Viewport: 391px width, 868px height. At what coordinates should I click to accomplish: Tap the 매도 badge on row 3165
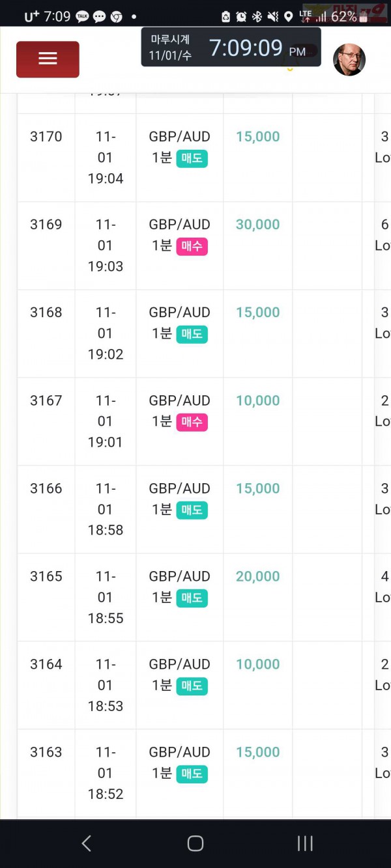tap(192, 598)
